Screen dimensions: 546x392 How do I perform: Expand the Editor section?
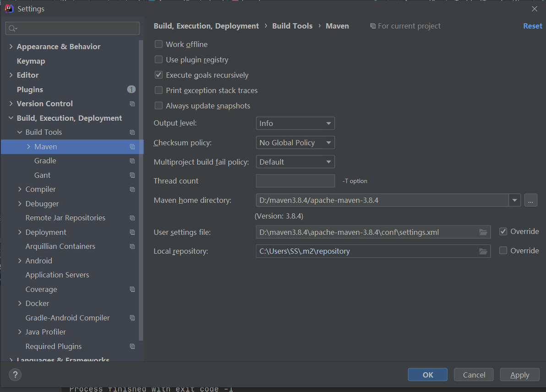(x=11, y=75)
